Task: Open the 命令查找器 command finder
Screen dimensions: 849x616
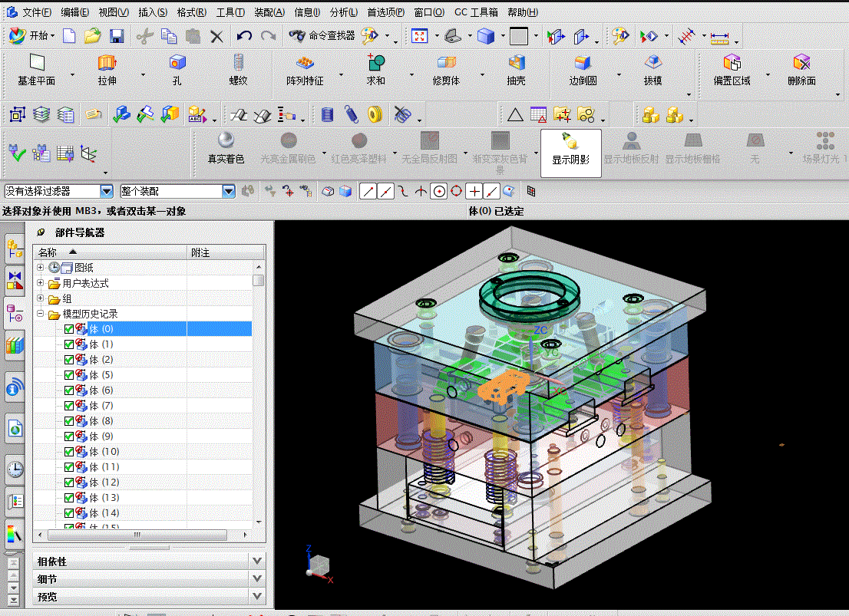Action: [x=322, y=36]
